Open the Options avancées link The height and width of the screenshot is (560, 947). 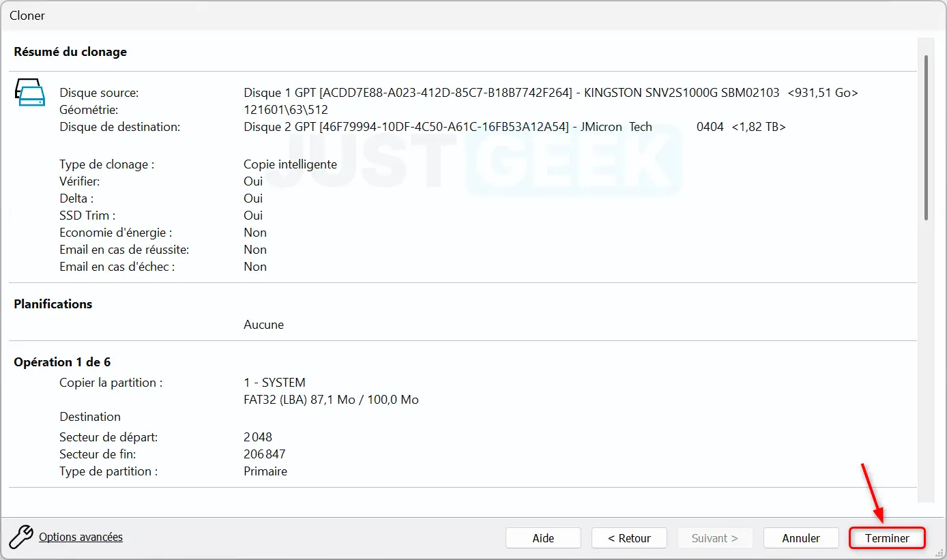point(81,537)
